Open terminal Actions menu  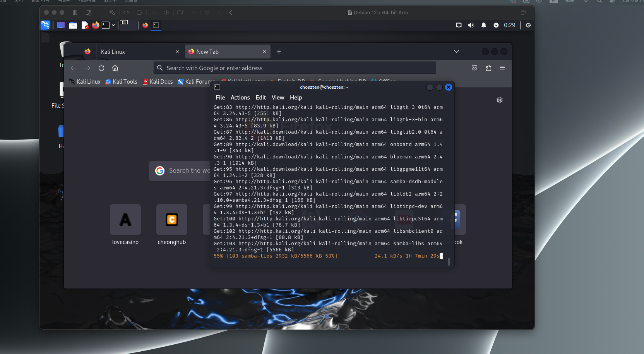coord(240,98)
